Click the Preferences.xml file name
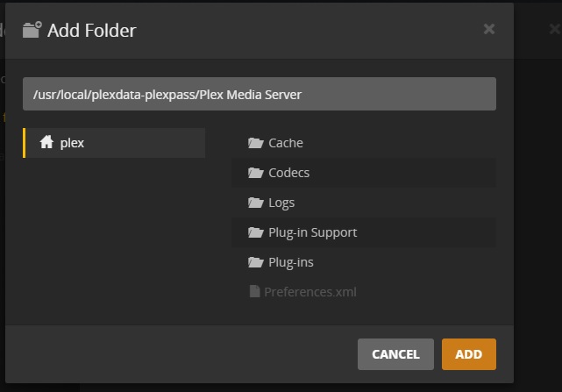 310,292
